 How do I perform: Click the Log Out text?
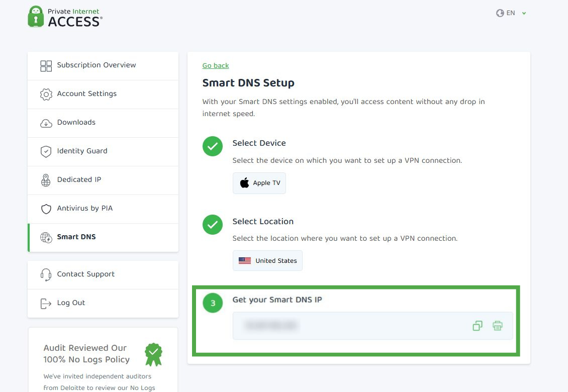click(x=71, y=303)
